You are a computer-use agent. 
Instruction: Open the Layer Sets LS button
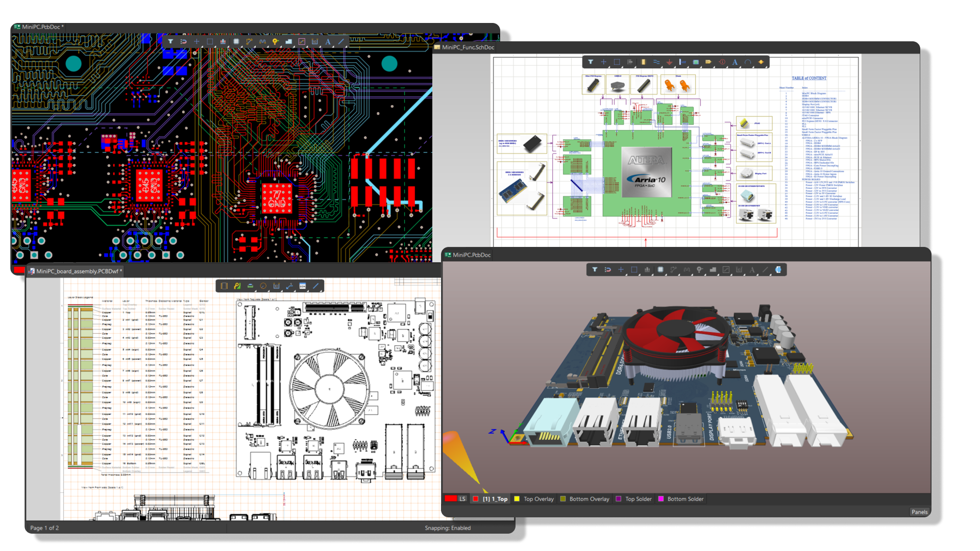click(462, 499)
